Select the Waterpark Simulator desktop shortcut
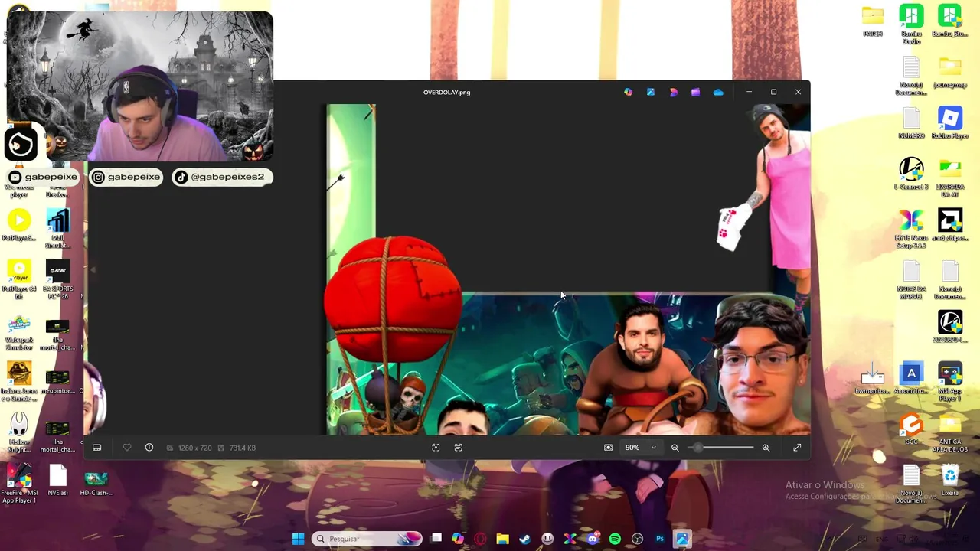This screenshot has height=551, width=980. pyautogui.click(x=19, y=331)
